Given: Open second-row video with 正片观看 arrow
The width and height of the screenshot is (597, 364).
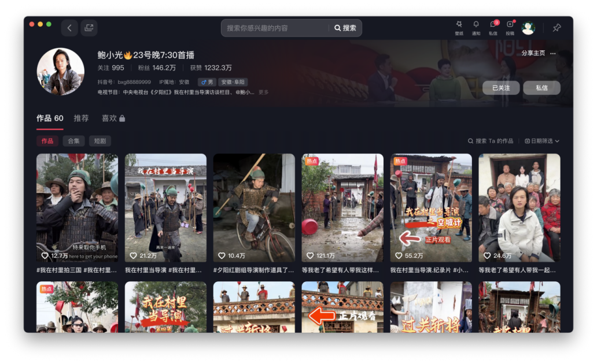Looking at the screenshot, I should pos(342,307).
